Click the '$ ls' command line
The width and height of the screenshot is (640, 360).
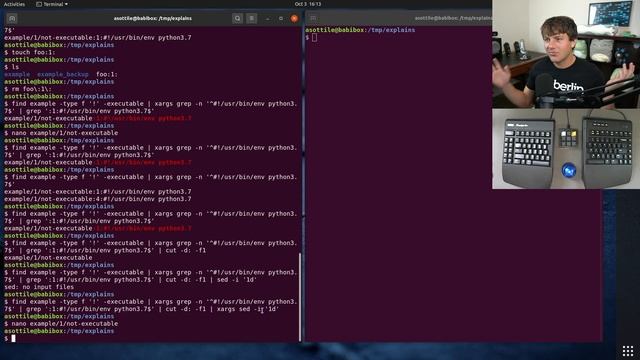(x=11, y=67)
